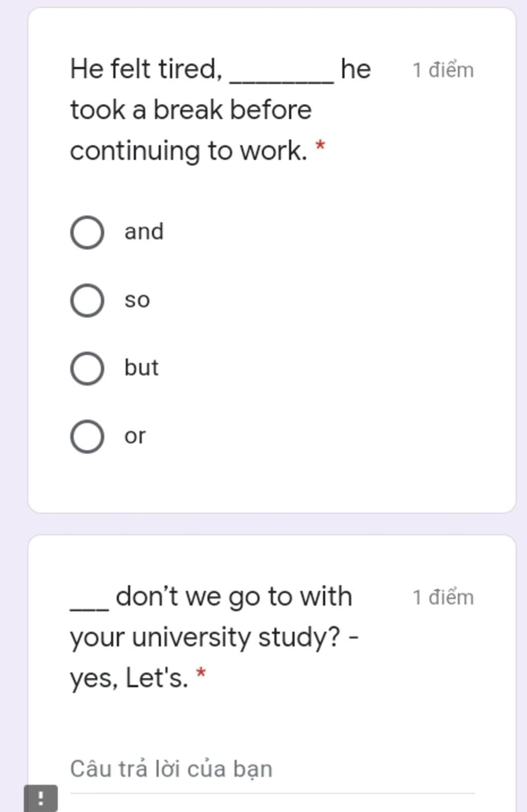Click the "your university study?" line of text
The image size is (527, 812).
(x=215, y=638)
